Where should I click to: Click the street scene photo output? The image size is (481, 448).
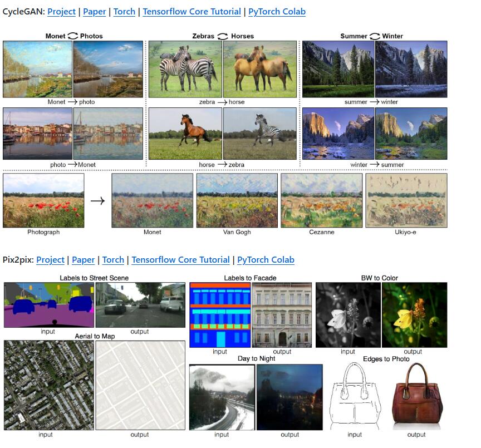(140, 305)
